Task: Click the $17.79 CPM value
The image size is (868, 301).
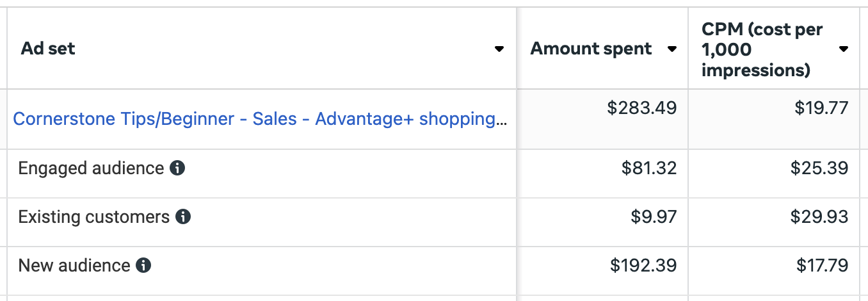Action: tap(823, 265)
